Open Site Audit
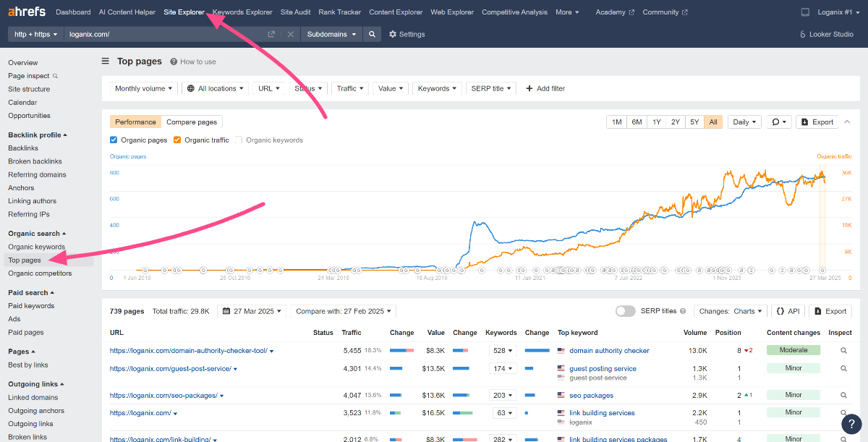 [x=295, y=12]
